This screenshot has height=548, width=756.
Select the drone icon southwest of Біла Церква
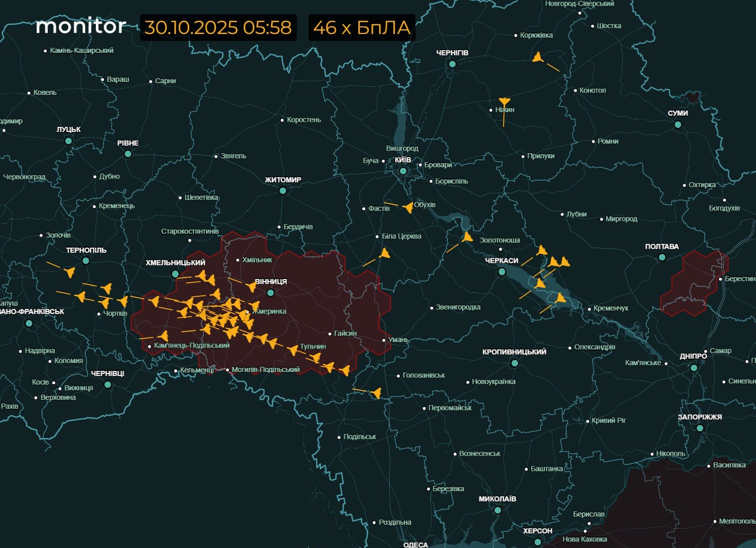click(x=385, y=253)
